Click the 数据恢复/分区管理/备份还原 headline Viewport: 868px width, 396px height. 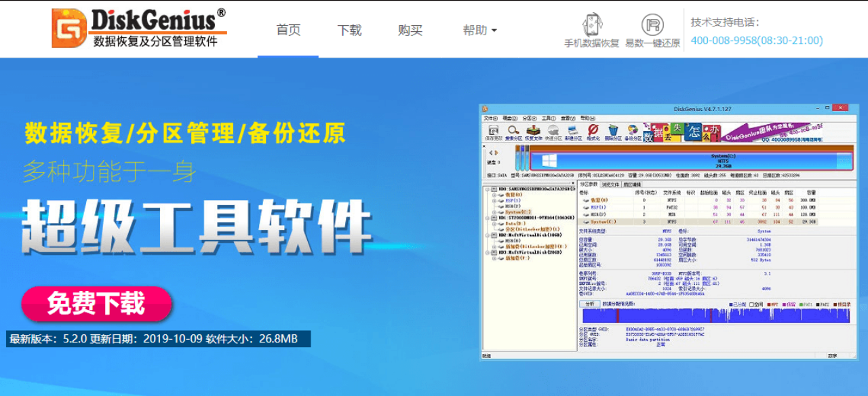pyautogui.click(x=184, y=133)
